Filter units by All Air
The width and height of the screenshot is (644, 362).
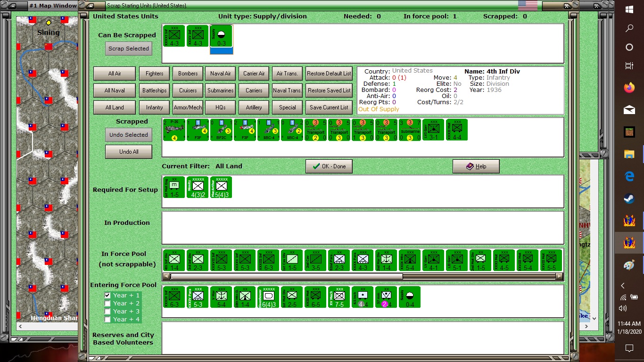click(x=115, y=74)
